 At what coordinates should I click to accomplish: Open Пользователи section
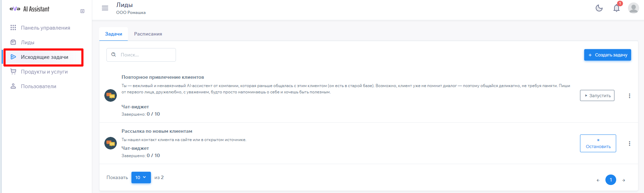[x=38, y=86]
